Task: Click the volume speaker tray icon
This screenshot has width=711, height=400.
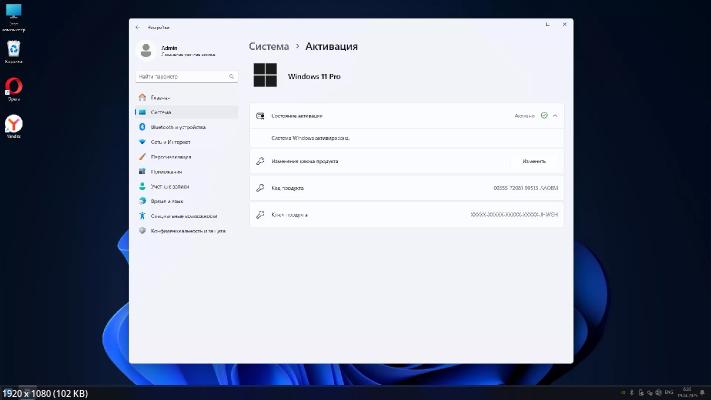Action: coord(658,392)
